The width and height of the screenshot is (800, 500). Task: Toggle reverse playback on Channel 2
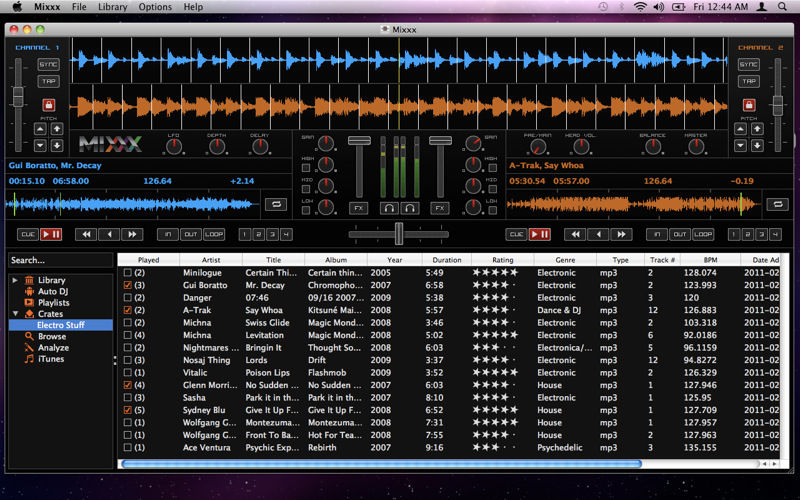(x=598, y=234)
